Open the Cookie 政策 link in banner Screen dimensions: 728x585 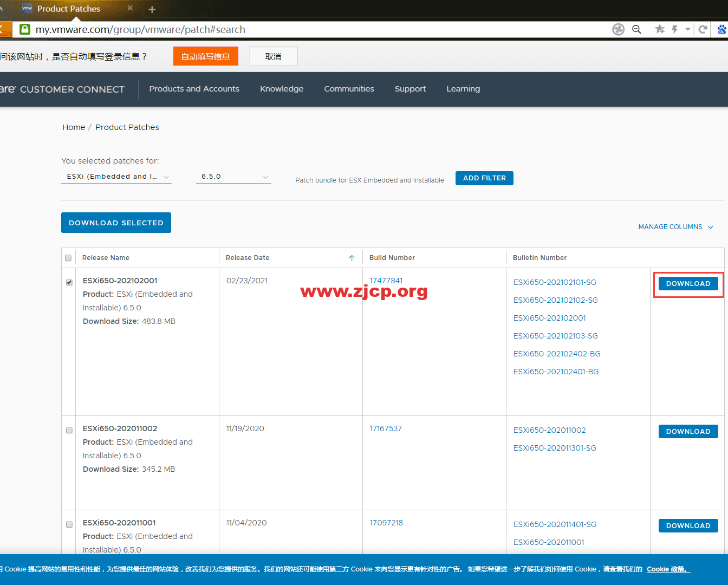[668, 569]
